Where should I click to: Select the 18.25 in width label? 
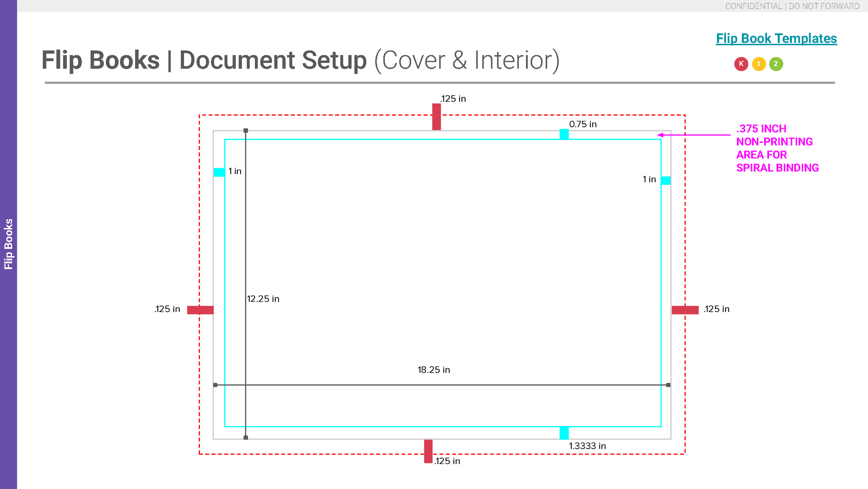(434, 370)
